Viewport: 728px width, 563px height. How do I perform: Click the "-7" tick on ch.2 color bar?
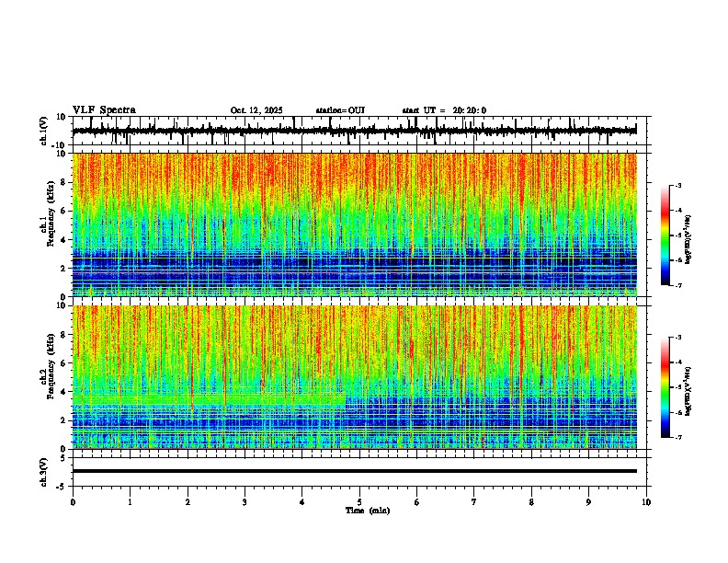pyautogui.click(x=678, y=437)
